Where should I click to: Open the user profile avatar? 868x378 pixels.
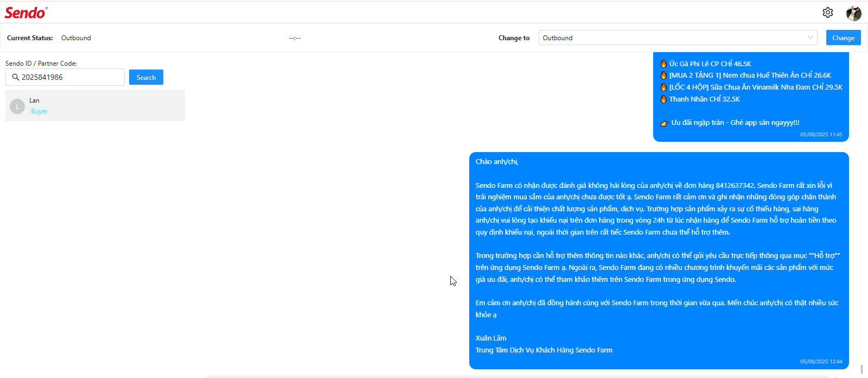tap(854, 13)
